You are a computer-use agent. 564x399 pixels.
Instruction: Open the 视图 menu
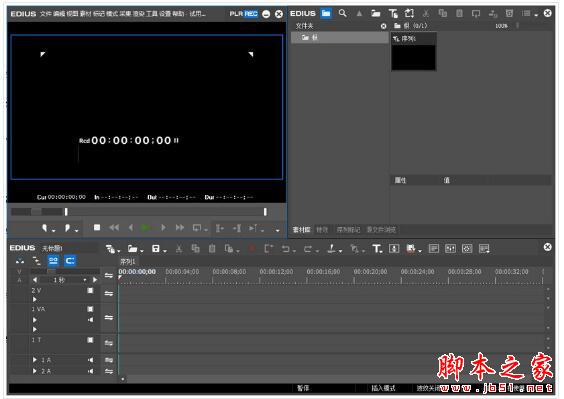72,14
